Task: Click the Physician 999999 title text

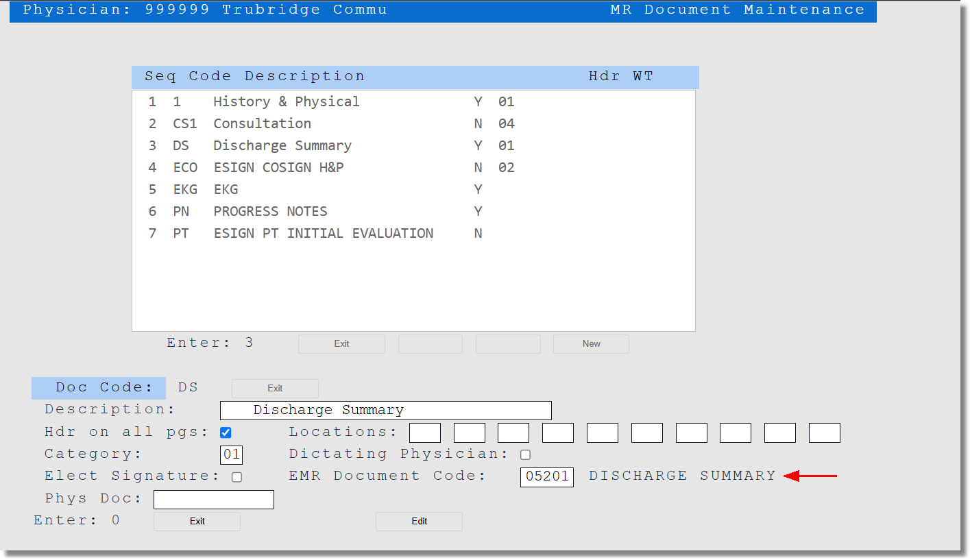Action: [x=205, y=10]
